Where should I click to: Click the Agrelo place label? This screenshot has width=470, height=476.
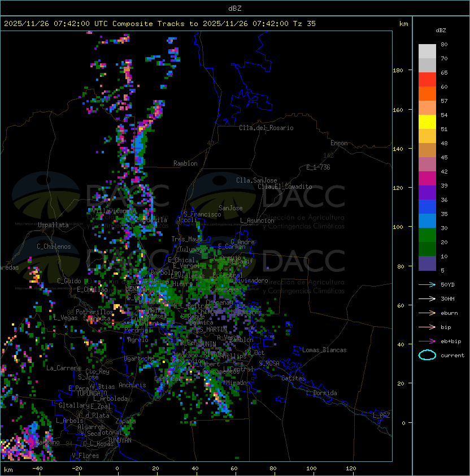(138, 340)
